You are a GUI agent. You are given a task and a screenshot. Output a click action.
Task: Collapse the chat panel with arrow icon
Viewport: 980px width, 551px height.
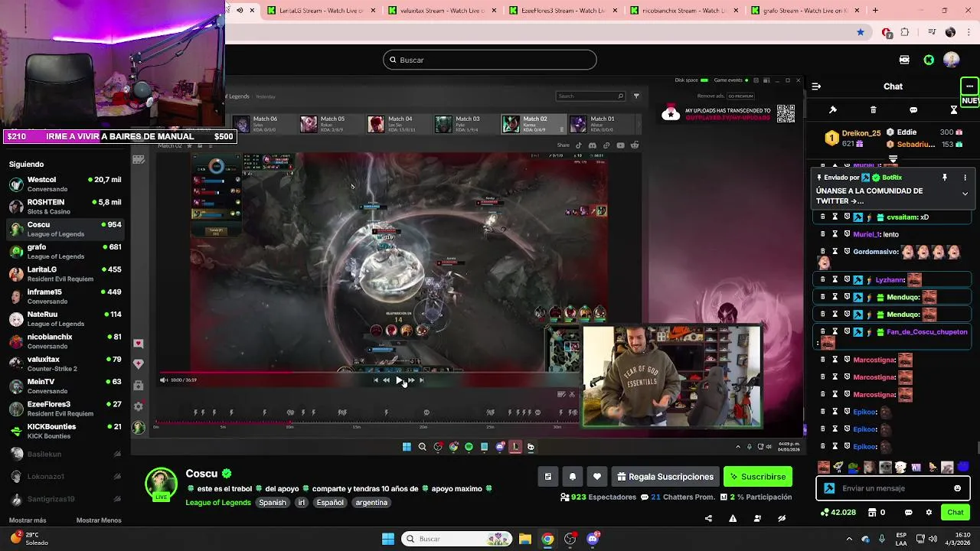click(x=816, y=86)
